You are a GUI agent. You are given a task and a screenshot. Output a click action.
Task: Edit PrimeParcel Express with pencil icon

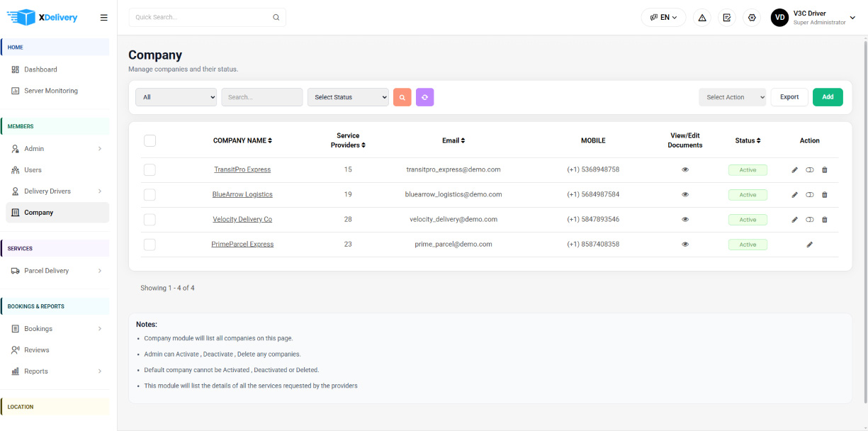point(810,245)
